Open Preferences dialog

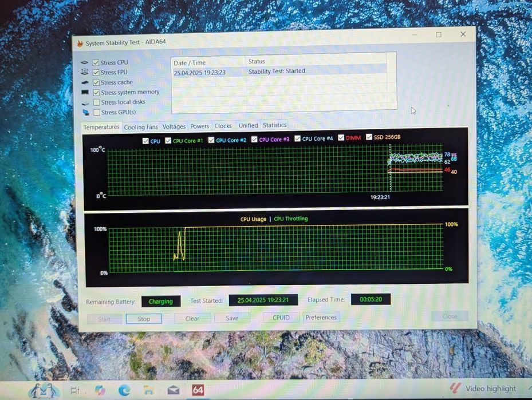tap(321, 317)
